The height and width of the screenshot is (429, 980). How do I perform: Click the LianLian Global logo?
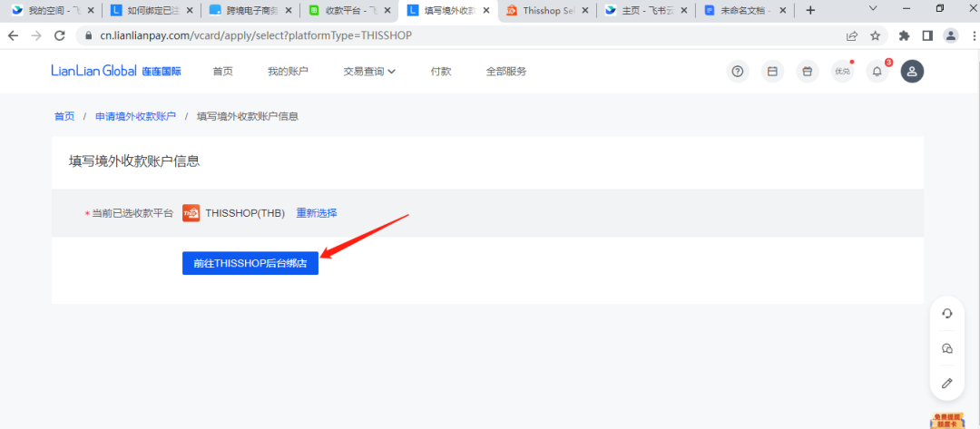[x=116, y=71]
